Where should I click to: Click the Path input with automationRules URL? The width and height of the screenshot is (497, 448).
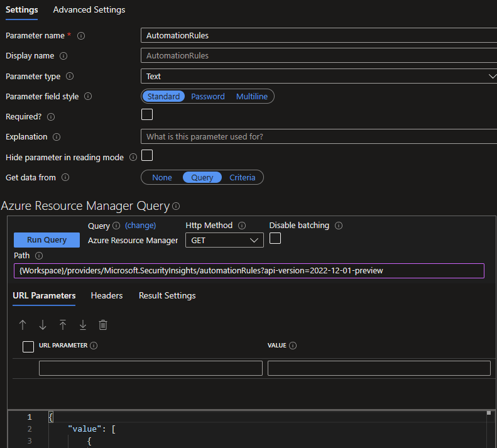249,271
